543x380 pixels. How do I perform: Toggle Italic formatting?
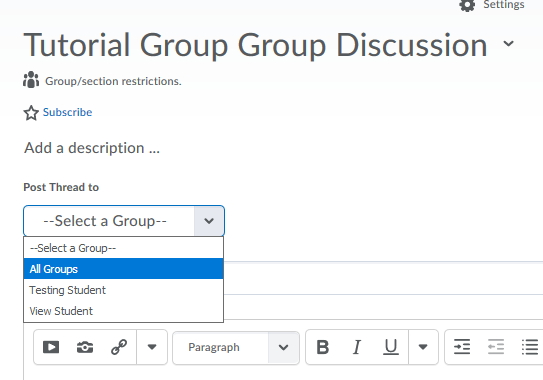357,347
